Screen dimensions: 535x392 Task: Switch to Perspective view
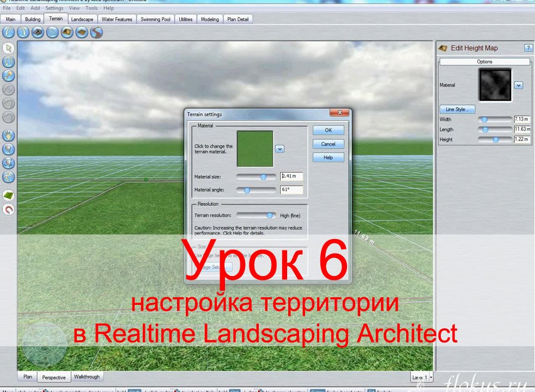[54, 377]
